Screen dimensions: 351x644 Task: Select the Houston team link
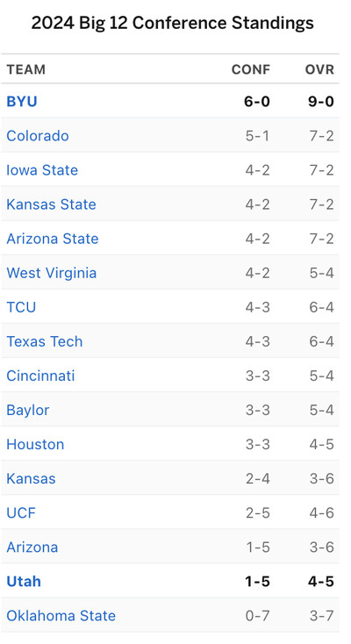point(35,444)
